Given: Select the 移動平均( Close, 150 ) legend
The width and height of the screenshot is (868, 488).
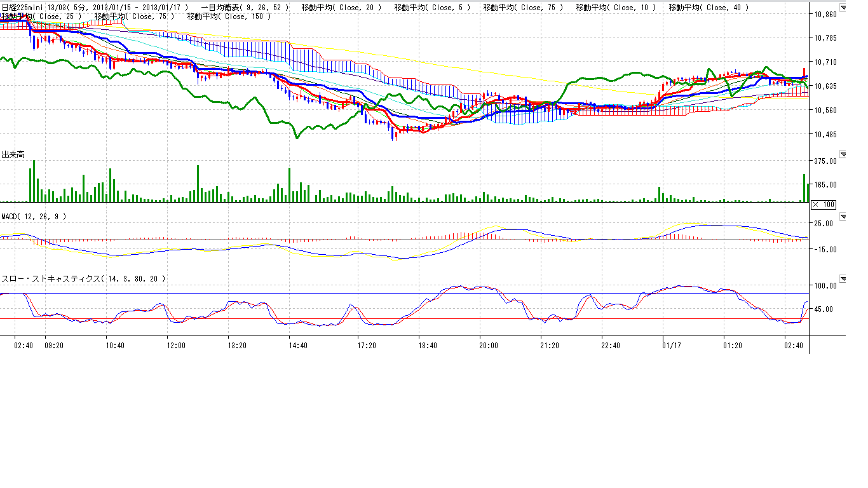Looking at the screenshot, I should [229, 16].
